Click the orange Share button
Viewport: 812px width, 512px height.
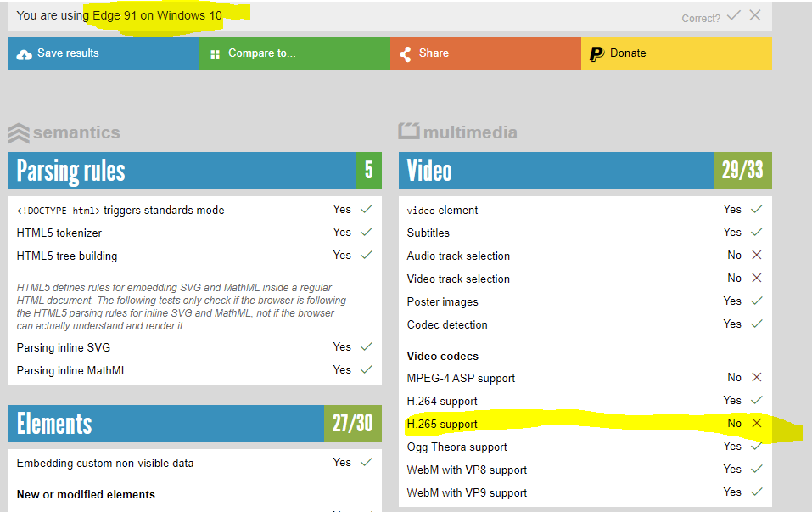click(485, 53)
